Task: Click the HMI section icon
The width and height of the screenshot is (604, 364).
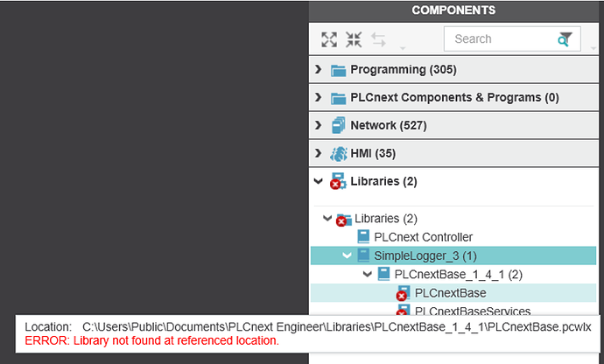Action: click(x=339, y=154)
